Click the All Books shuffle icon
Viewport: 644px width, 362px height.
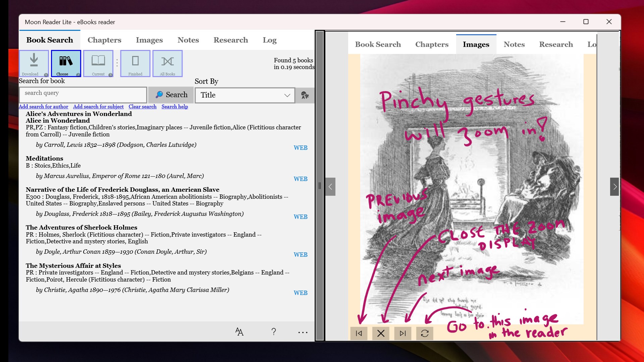(x=167, y=63)
